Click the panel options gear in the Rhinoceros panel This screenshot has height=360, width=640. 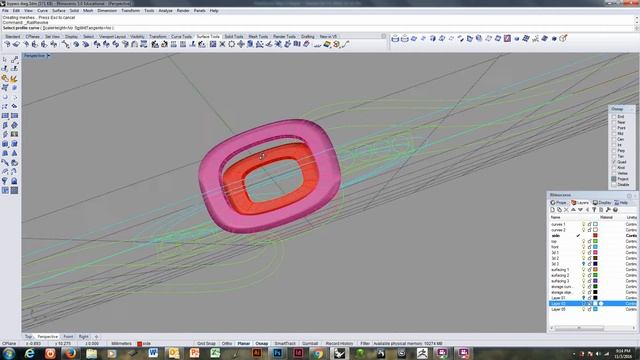(x=629, y=196)
